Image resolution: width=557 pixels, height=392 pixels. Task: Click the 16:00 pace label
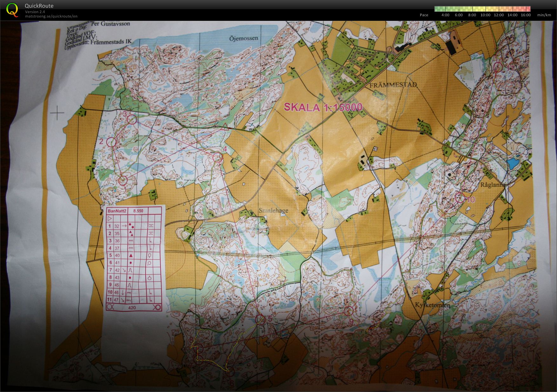coord(526,15)
